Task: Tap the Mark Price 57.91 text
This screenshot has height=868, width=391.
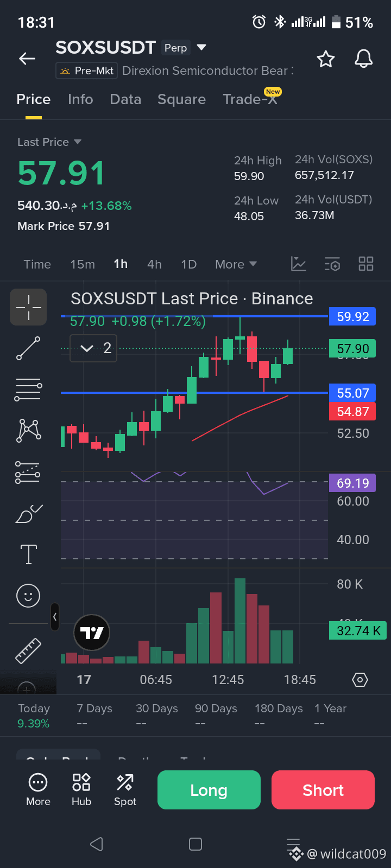Action: [64, 226]
